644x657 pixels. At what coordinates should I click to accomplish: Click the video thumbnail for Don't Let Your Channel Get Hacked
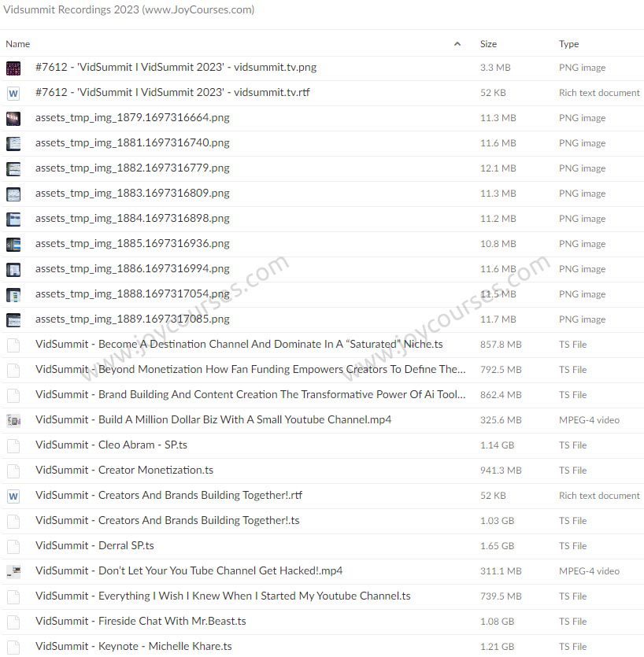click(x=13, y=571)
